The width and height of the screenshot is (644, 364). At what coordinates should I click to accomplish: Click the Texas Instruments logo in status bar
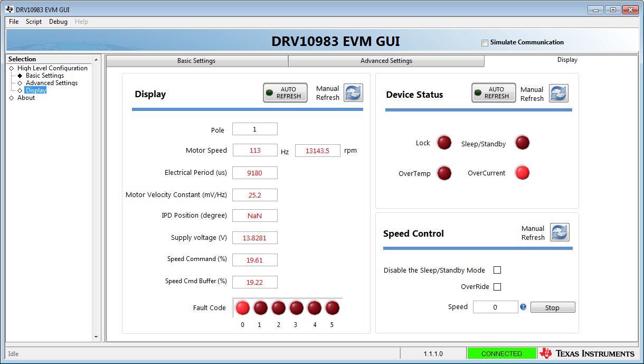(588, 353)
